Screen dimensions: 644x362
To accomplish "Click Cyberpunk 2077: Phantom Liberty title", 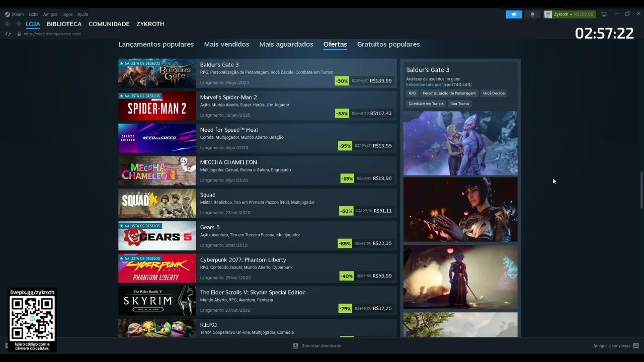I will pyautogui.click(x=243, y=260).
